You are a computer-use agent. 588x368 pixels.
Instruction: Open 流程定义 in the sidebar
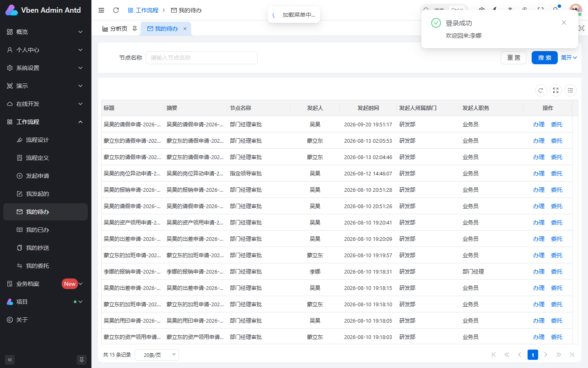click(46, 158)
